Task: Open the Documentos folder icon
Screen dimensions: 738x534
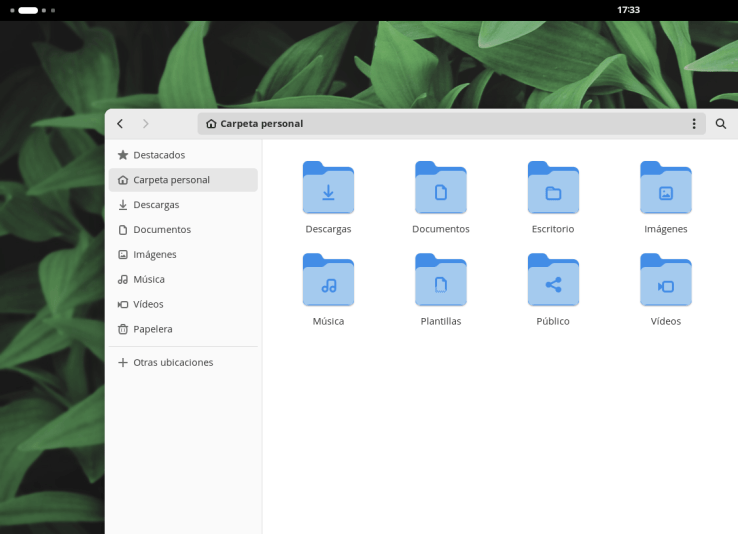Action: click(x=441, y=188)
